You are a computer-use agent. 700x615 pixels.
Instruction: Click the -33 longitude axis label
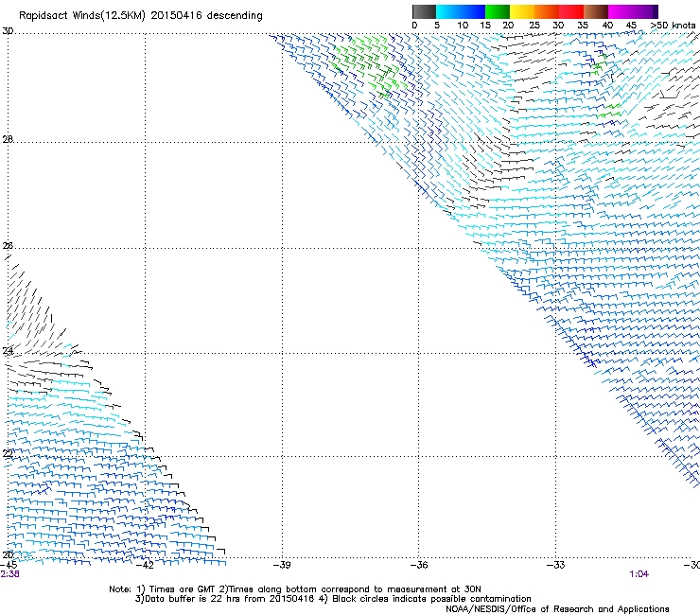coord(556,565)
